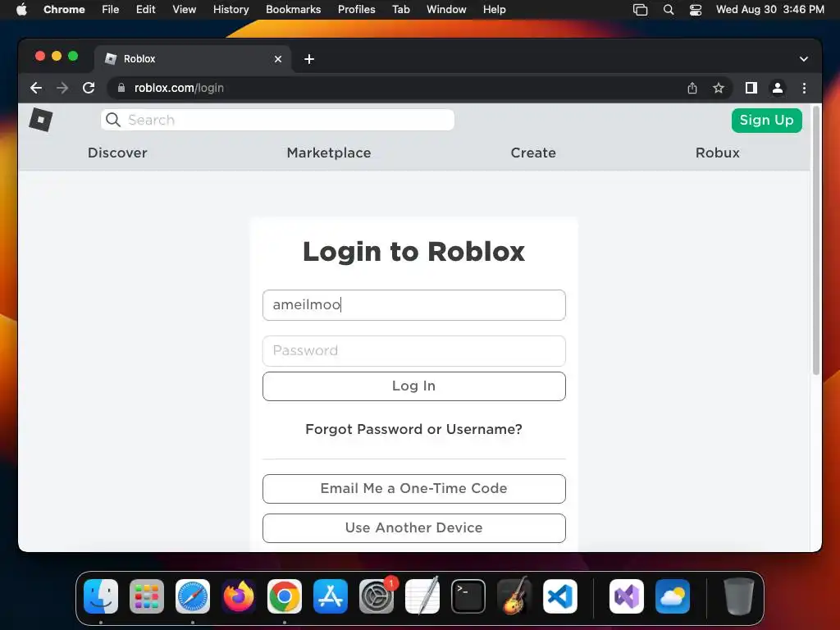
Task: Click the magnifier icon in Roblox search box
Action: [x=113, y=120]
